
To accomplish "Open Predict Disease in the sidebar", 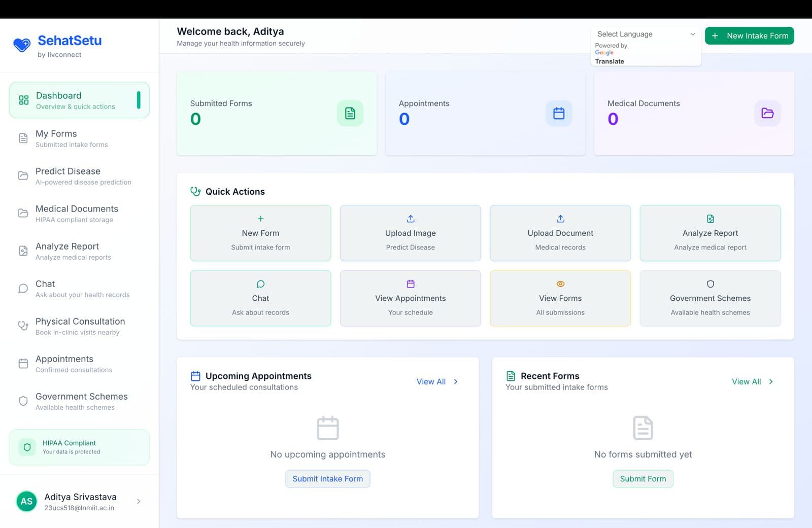I will pos(79,175).
